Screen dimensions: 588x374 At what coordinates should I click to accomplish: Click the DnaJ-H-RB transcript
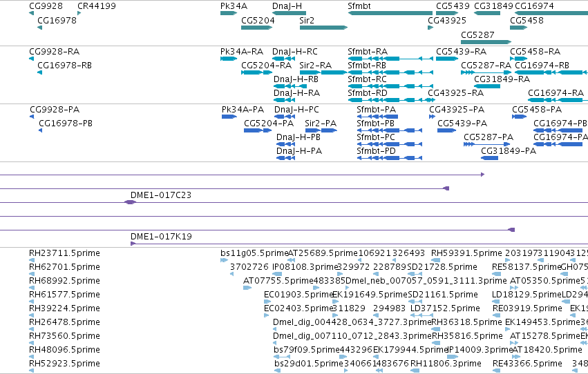290,86
